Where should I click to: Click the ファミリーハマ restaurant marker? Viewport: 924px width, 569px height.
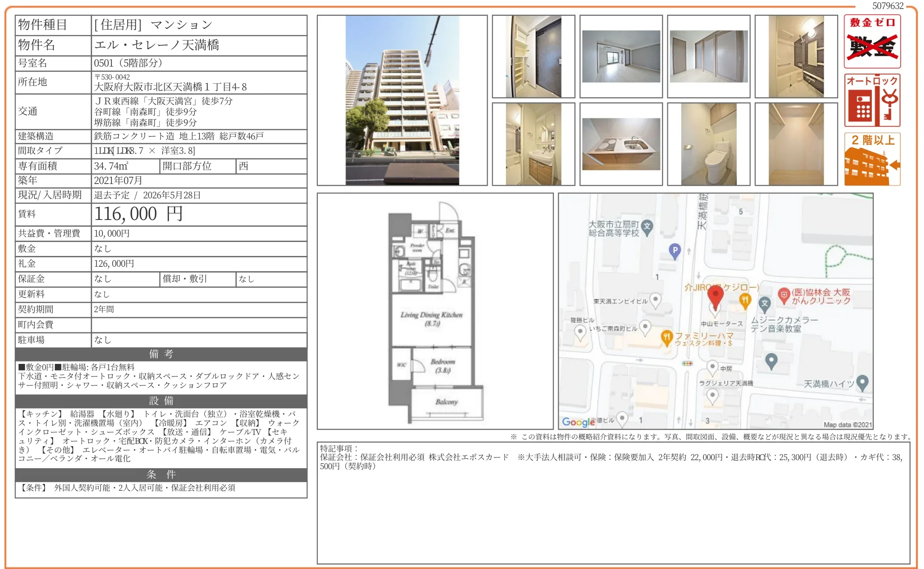[666, 337]
